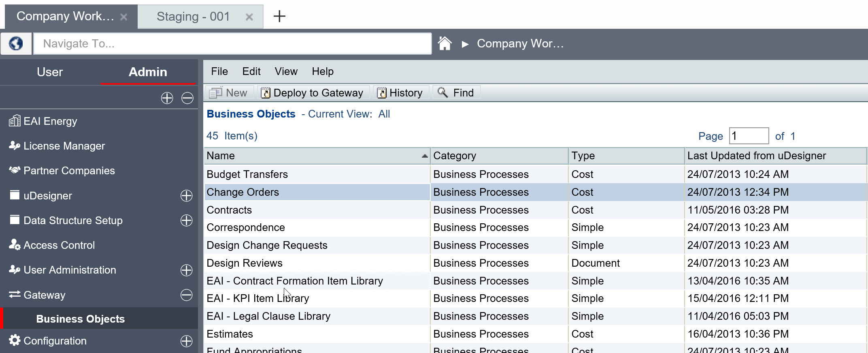Click the Find magnifier toolbar icon

(x=443, y=93)
